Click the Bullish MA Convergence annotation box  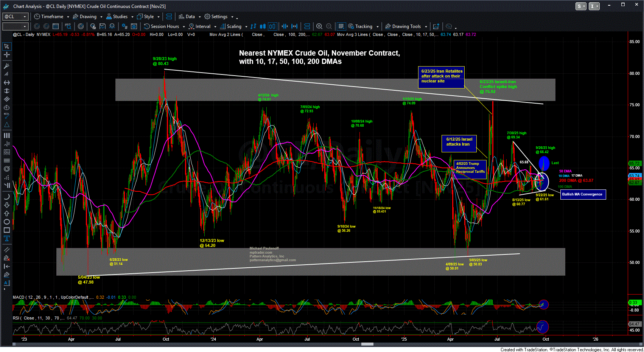[x=583, y=194]
